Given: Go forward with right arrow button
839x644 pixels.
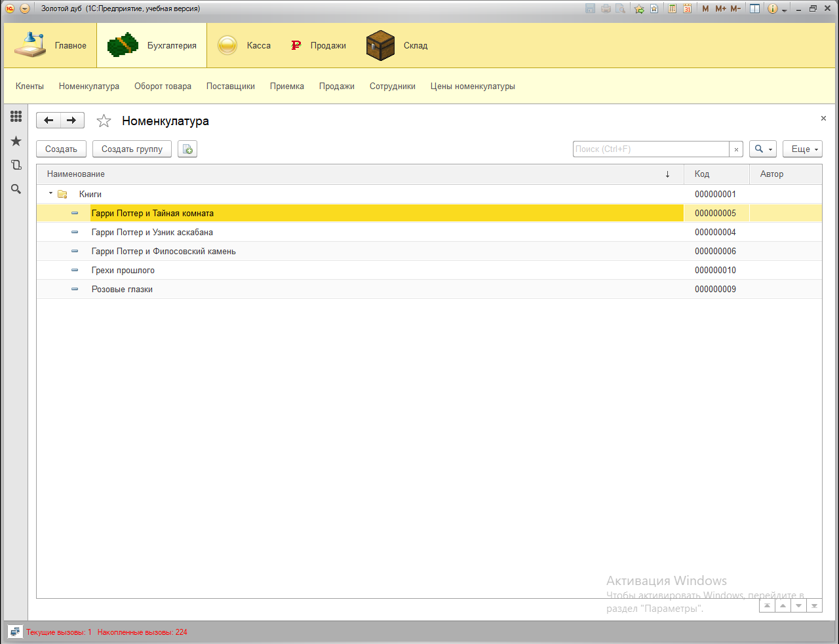Looking at the screenshot, I should (x=72, y=121).
